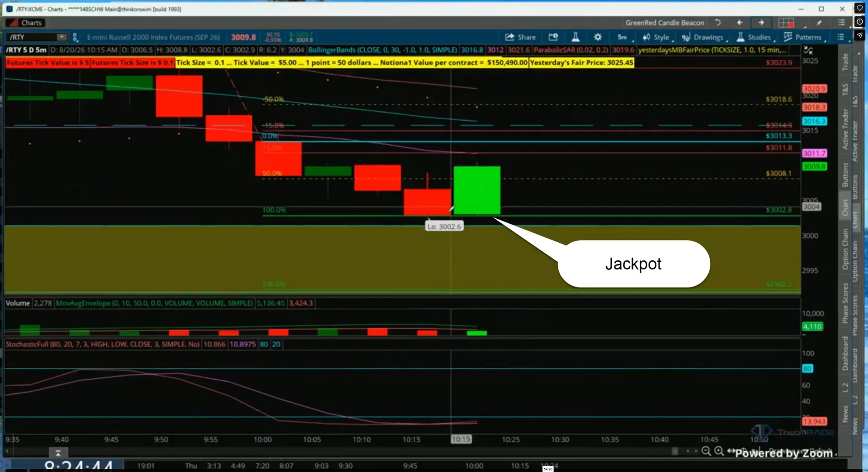Click the GreenRed Candle Beacon label
Screen dimensions: 868x472
[665, 23]
